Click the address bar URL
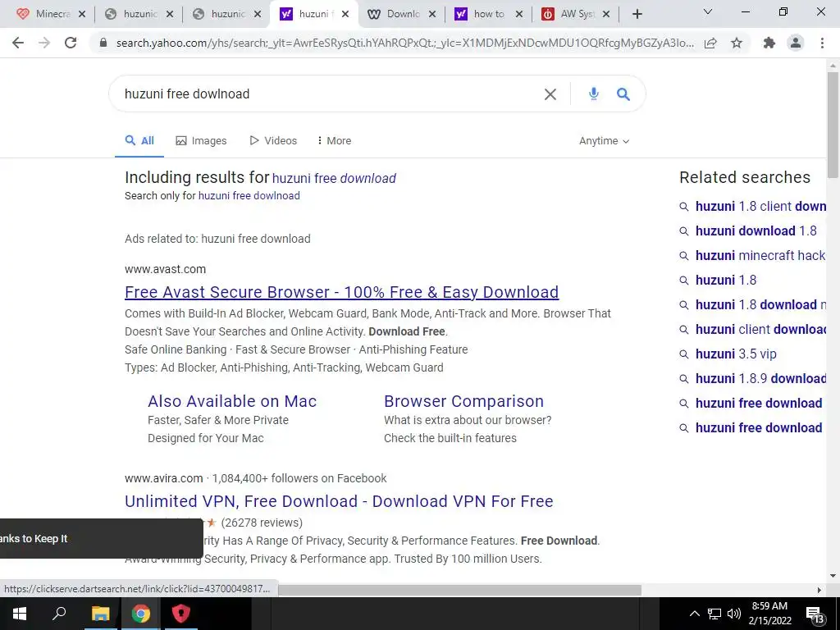Image resolution: width=840 pixels, height=630 pixels. 404,43
